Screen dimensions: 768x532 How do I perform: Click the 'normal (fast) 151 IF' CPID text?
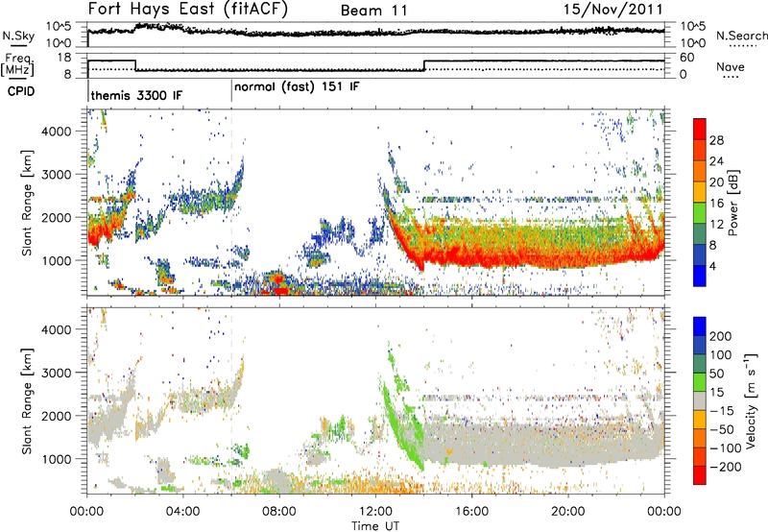pyautogui.click(x=297, y=87)
